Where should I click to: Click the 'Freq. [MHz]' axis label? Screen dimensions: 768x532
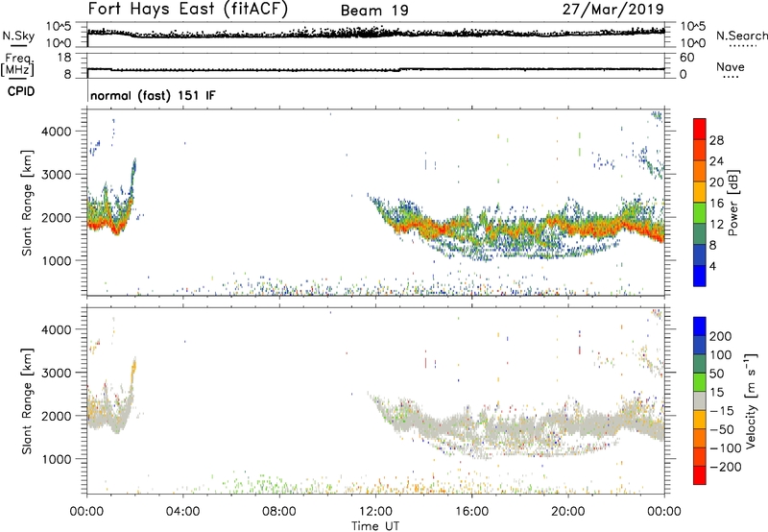coord(17,64)
